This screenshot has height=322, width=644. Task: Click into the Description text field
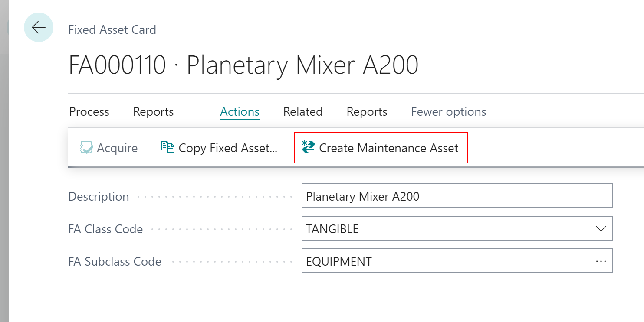click(457, 196)
